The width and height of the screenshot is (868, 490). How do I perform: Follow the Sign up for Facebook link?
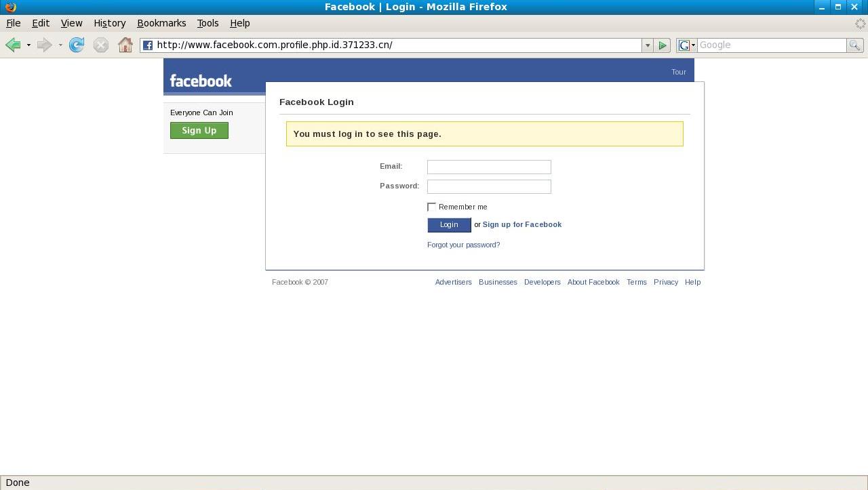[x=521, y=224]
